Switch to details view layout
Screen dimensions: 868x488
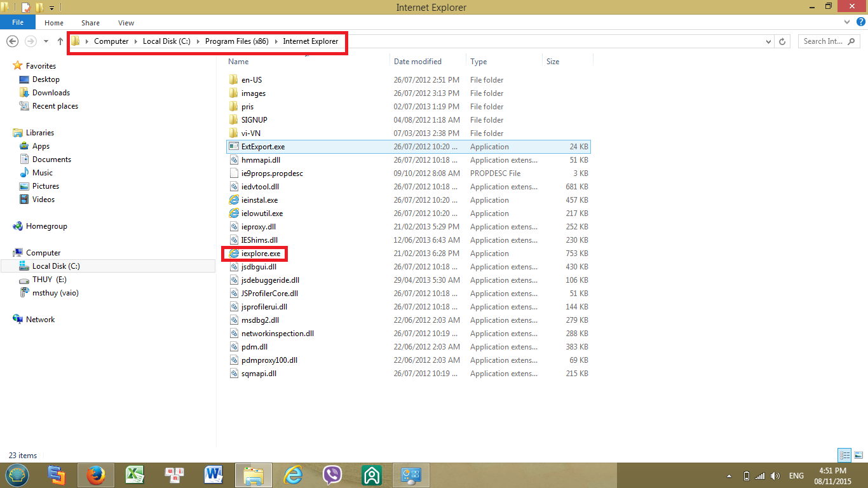click(844, 455)
